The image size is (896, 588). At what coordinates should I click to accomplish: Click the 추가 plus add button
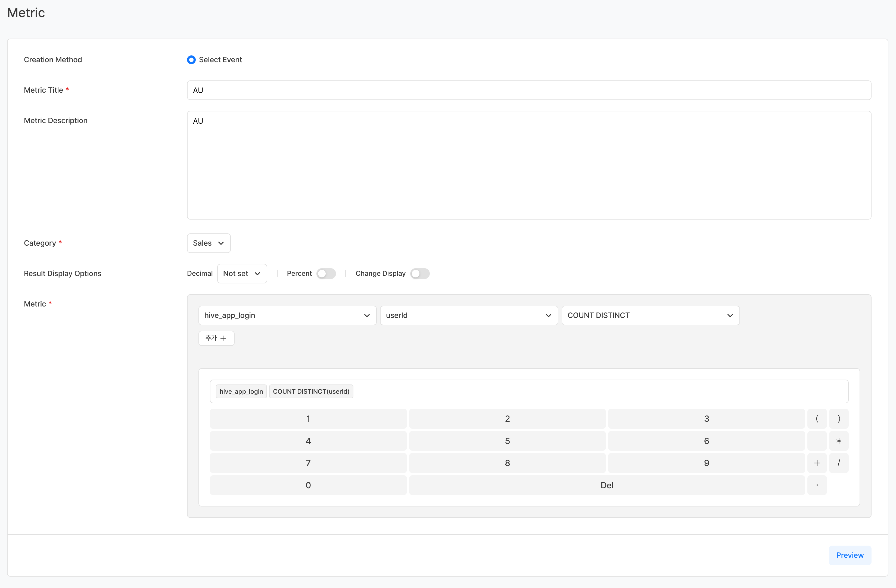click(216, 338)
